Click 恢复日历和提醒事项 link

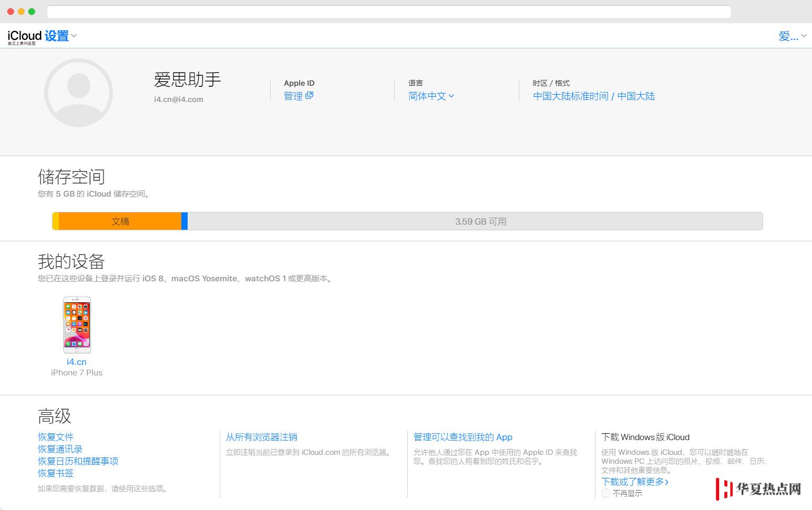[x=78, y=461]
